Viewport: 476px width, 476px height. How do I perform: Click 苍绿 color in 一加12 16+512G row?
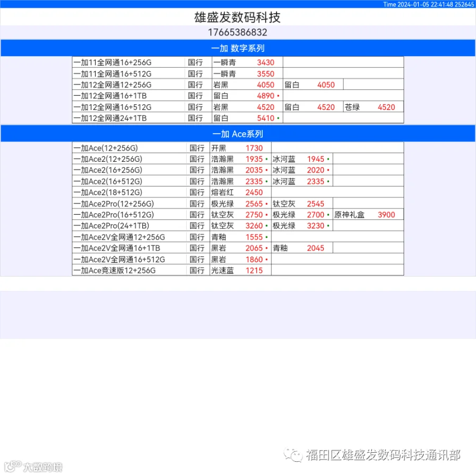coord(352,107)
